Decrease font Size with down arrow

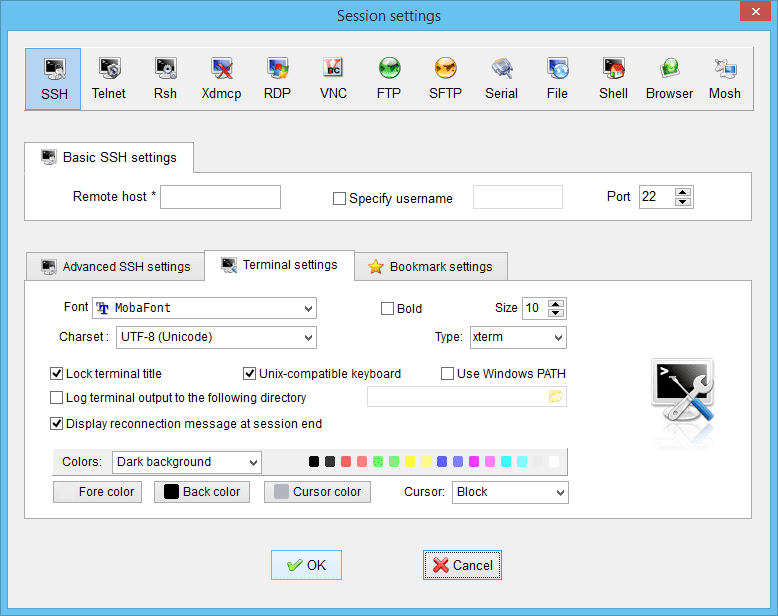pos(556,312)
